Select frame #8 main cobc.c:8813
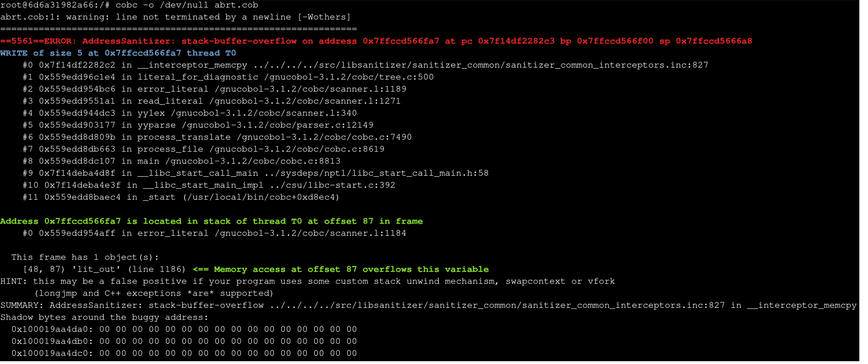Viewport: 868px width, 364px height. click(x=182, y=162)
